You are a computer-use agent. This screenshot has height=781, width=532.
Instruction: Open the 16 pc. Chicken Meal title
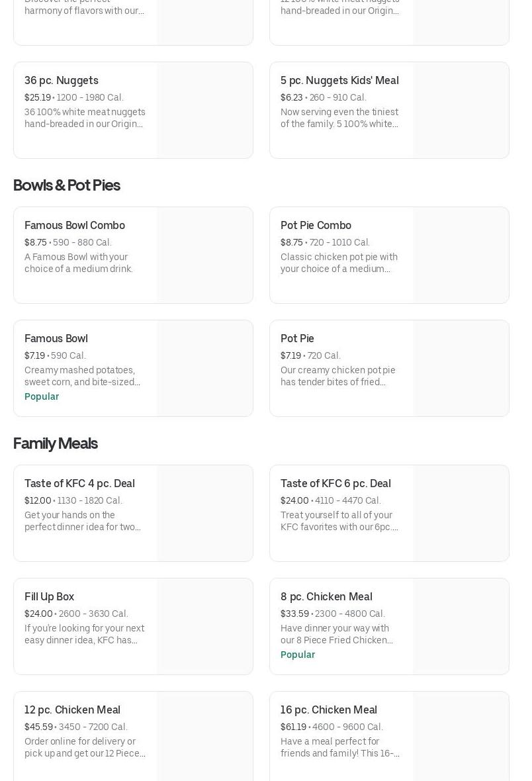click(329, 710)
